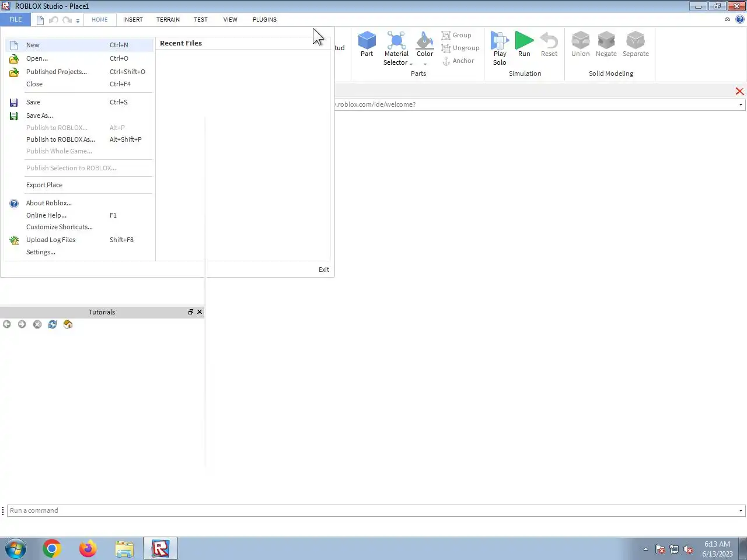The width and height of the screenshot is (747, 560).
Task: Expand the Color dropdown arrow
Action: coord(425,64)
